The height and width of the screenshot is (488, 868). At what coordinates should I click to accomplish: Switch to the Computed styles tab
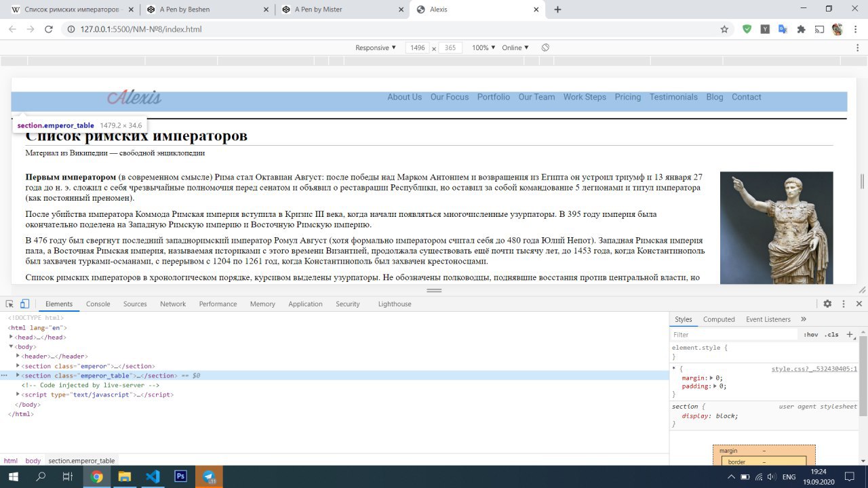coord(719,319)
